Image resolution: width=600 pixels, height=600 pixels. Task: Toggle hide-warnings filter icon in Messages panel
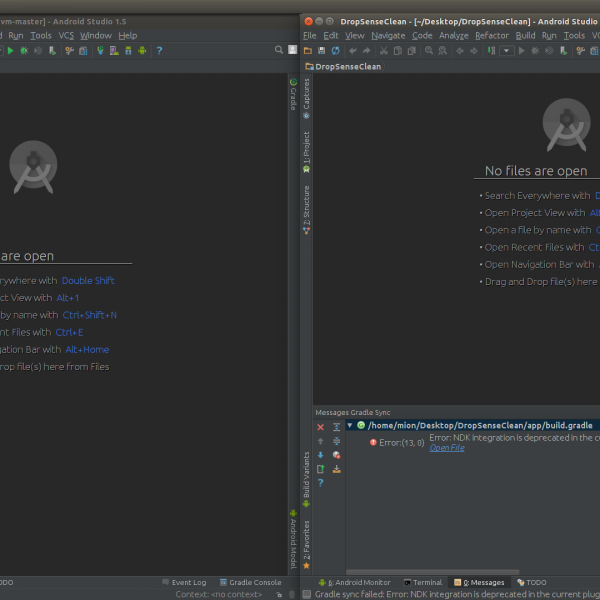tap(336, 455)
